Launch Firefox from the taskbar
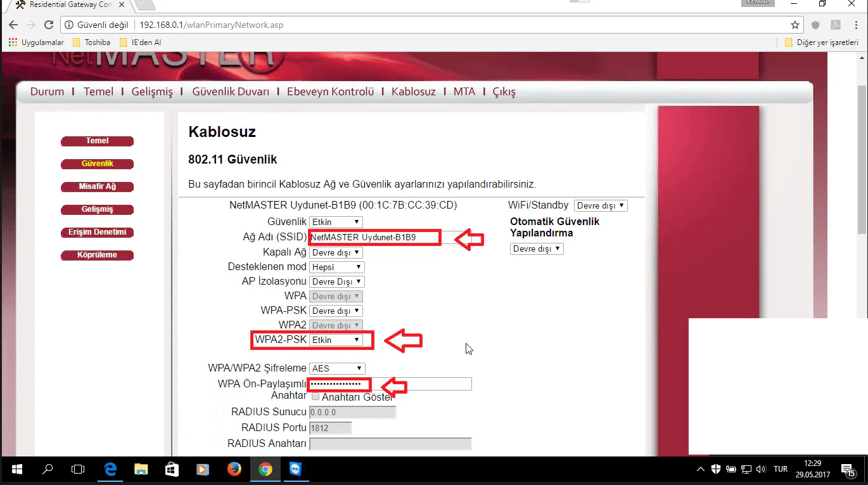This screenshot has height=485, width=868. 234,470
